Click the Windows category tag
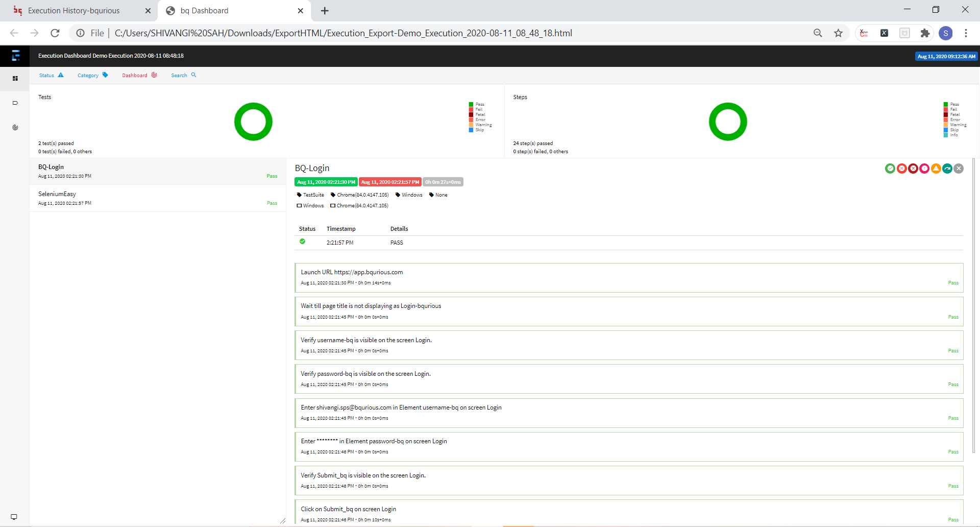Screen dimensions: 980x527 [409, 195]
